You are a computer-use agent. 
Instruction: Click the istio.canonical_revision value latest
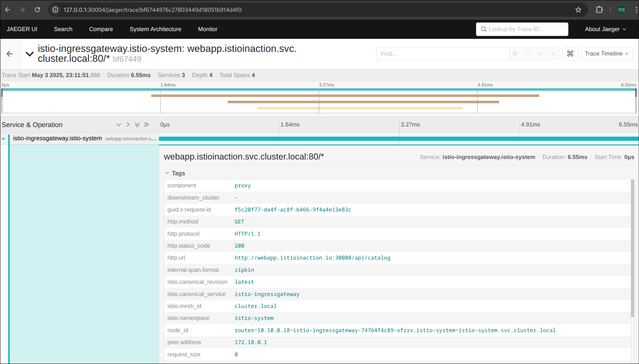[244, 282]
